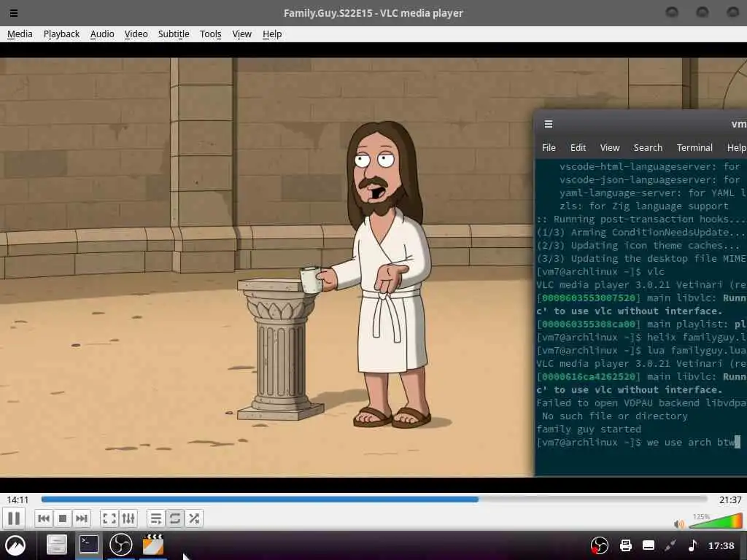
Task: Toggle VLC fullscreen mode
Action: (x=109, y=518)
